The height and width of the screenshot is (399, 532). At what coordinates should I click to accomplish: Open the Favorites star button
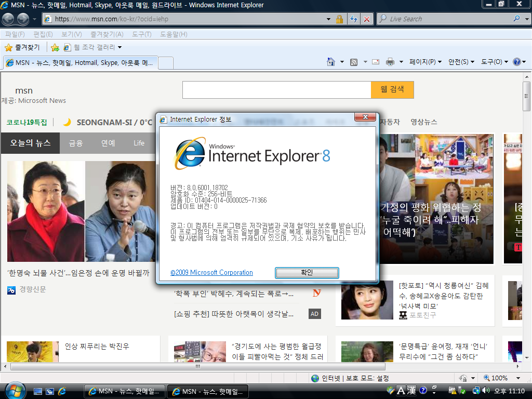click(x=22, y=47)
